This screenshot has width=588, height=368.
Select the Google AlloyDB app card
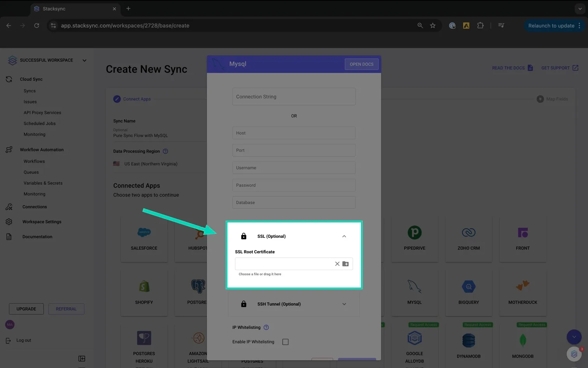point(415,346)
